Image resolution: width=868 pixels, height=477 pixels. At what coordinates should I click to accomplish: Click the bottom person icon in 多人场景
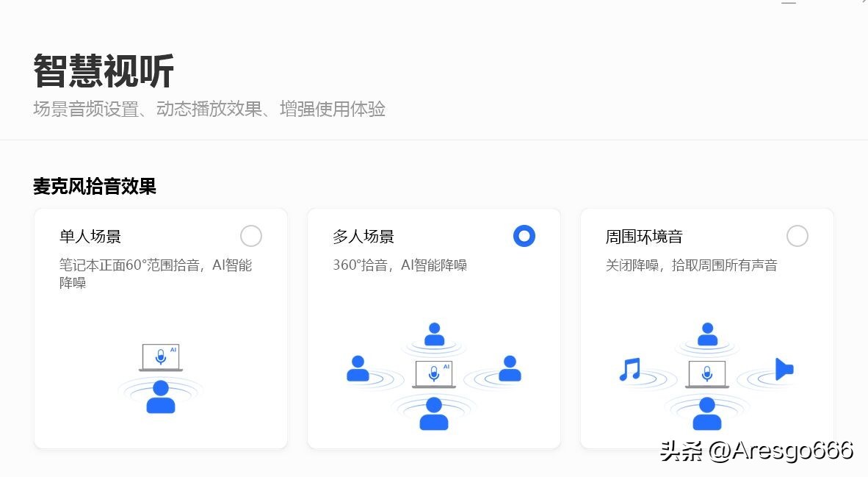point(433,412)
